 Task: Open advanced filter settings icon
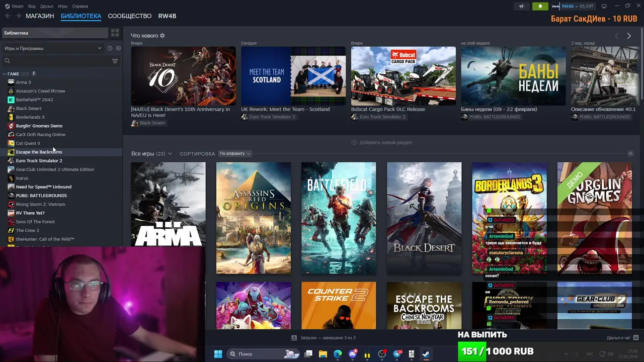pyautogui.click(x=115, y=61)
